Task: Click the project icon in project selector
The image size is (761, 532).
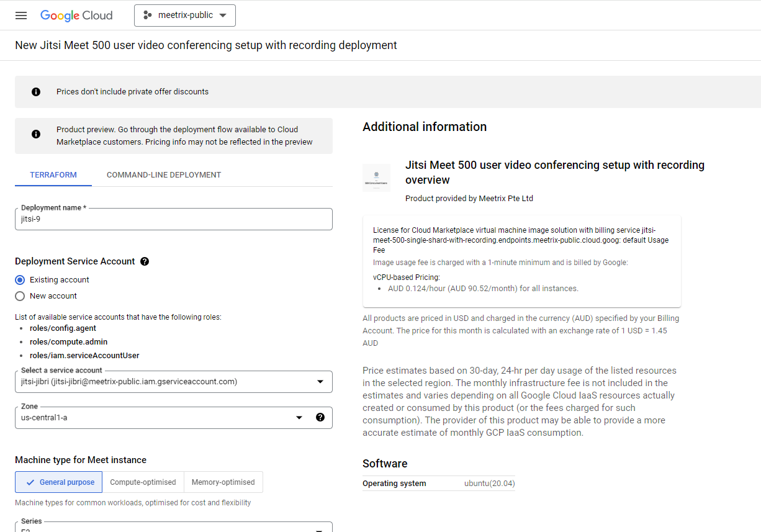Action: [x=147, y=16]
